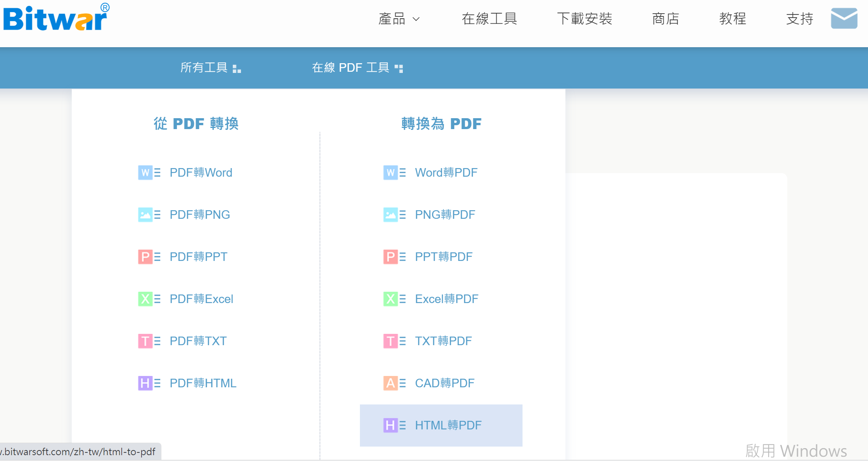868x461 pixels.
Task: Click the green X icon beside Excel轉PDF
Action: tap(390, 299)
